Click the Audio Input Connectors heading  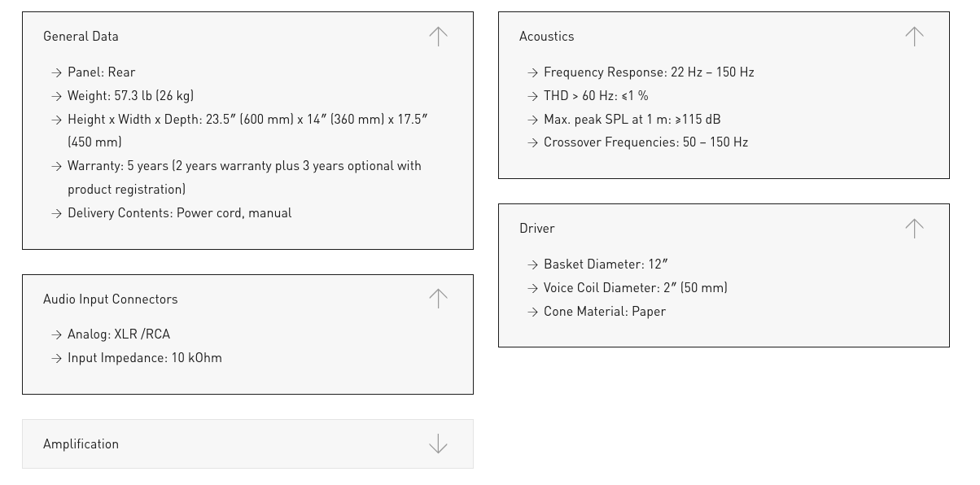[110, 299]
